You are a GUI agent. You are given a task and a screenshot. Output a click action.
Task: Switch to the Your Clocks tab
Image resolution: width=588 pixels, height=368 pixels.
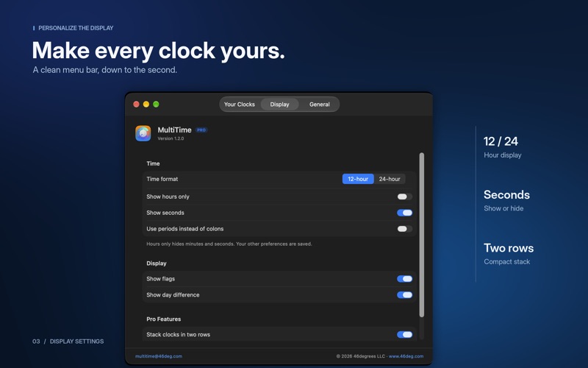[x=240, y=105]
